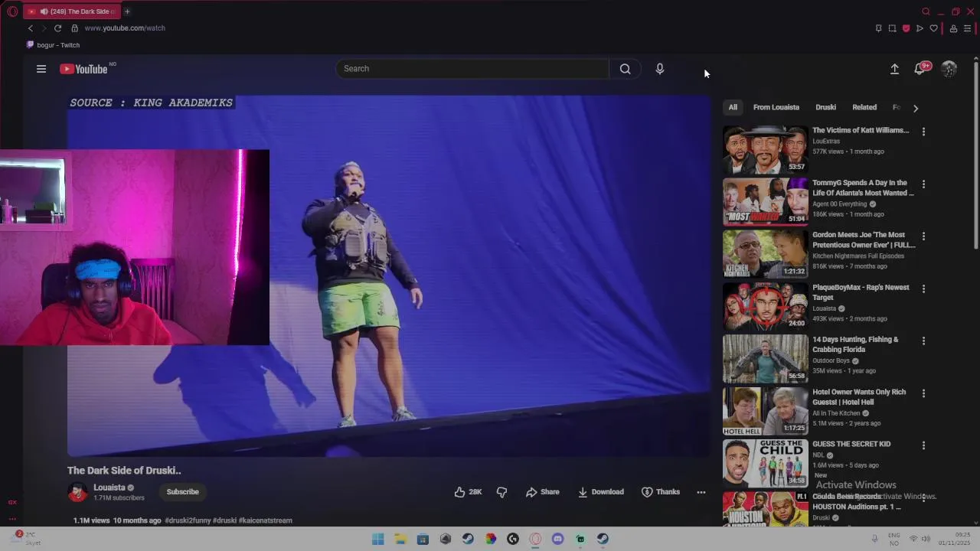The width and height of the screenshot is (980, 551).
Task: Open the account avatar menu
Action: tap(949, 69)
